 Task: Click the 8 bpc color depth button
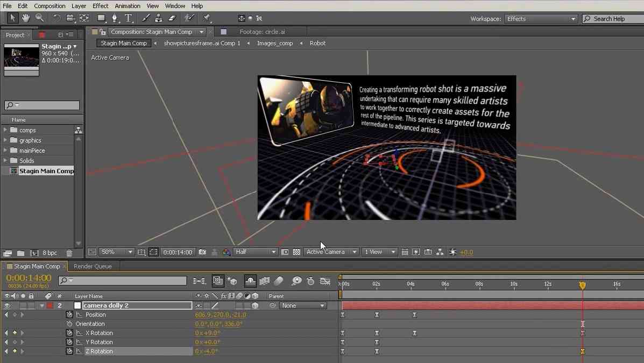point(49,253)
